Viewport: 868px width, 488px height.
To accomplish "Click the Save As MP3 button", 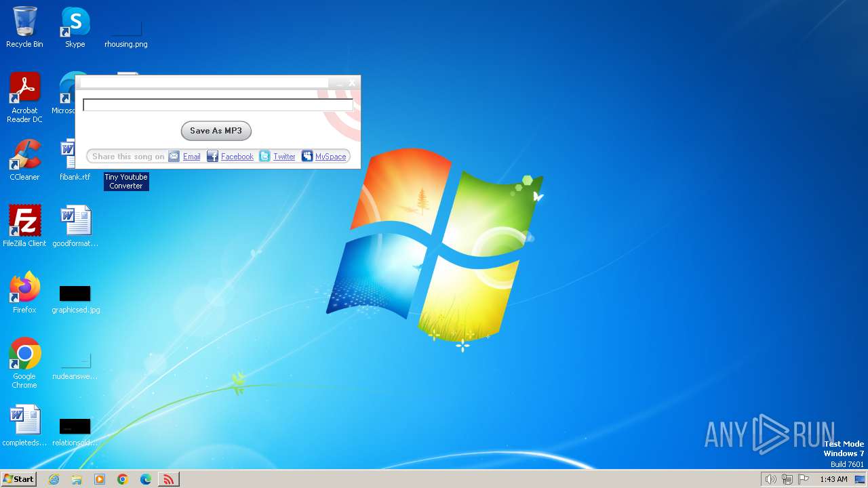I will pyautogui.click(x=216, y=131).
